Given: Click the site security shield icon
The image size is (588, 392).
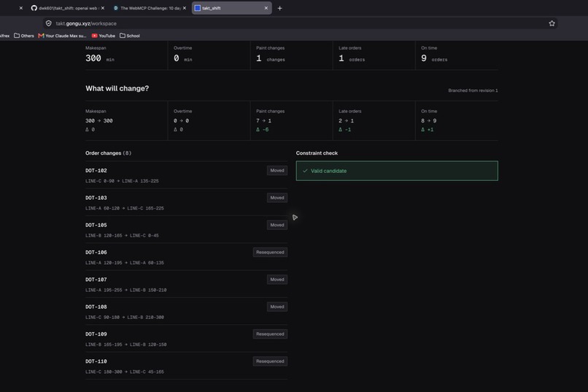Looking at the screenshot, I should pyautogui.click(x=49, y=23).
